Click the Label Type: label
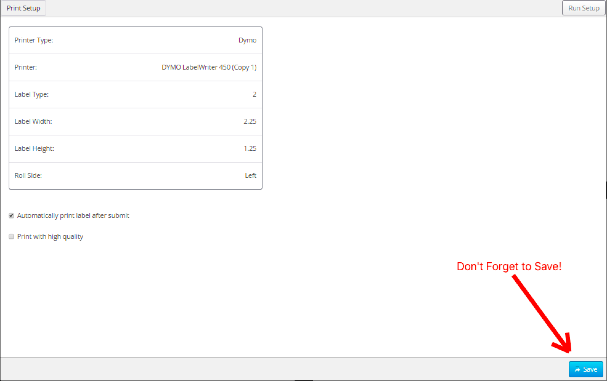 [31, 94]
